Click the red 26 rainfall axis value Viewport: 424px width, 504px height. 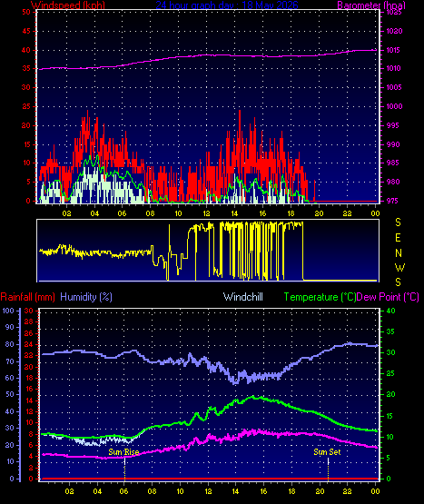(29, 333)
